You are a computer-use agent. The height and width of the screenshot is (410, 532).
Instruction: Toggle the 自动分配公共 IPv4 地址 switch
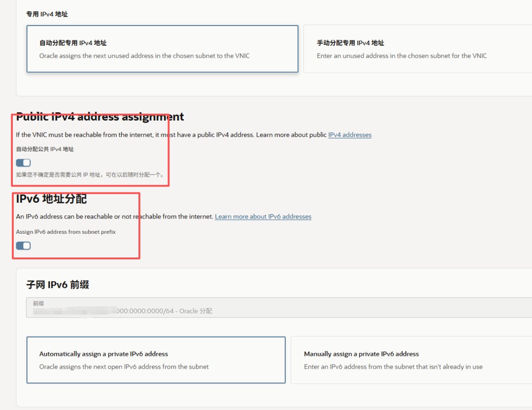(24, 163)
